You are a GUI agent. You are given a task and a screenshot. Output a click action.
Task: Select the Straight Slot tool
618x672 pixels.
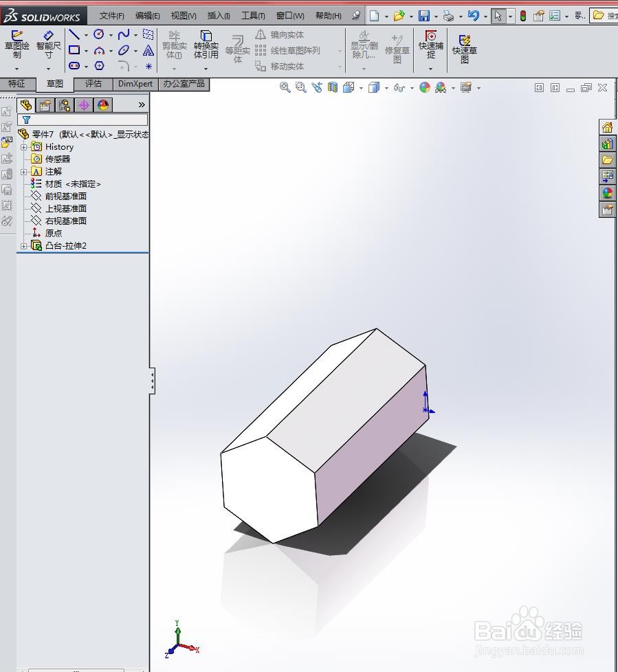(x=74, y=65)
